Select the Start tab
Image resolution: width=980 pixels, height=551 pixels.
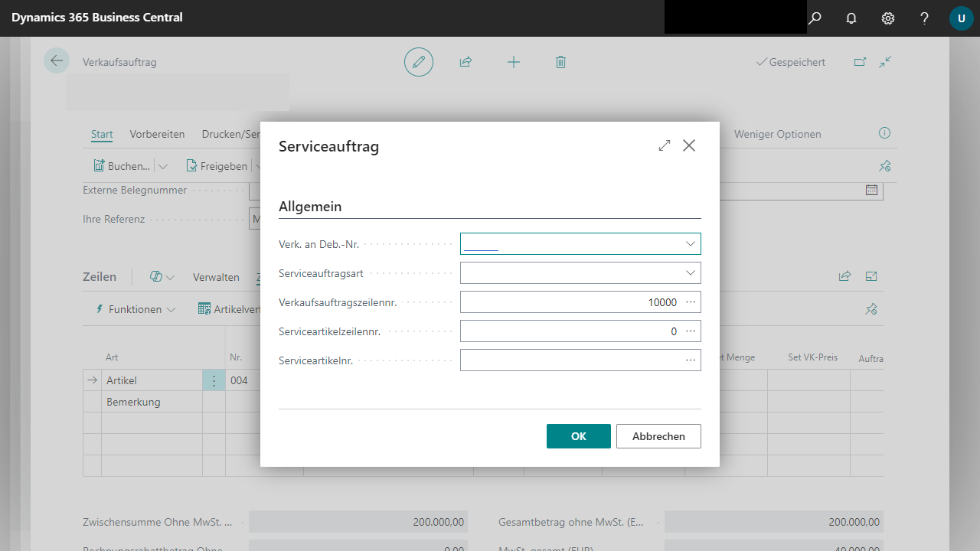coord(102,134)
